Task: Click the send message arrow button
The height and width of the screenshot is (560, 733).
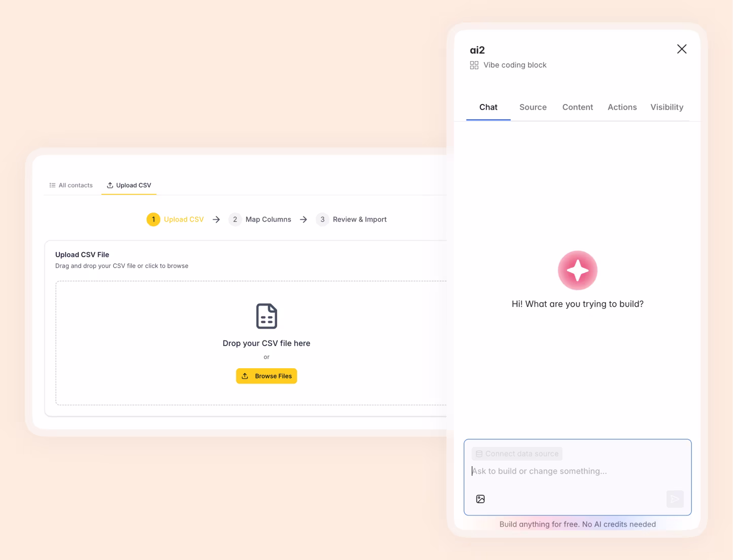Action: pos(675,499)
